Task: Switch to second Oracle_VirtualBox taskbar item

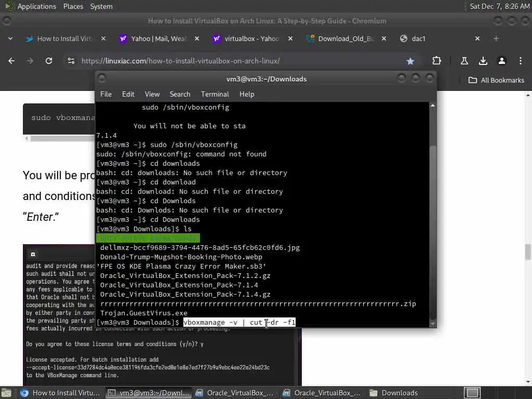Action: (323, 393)
